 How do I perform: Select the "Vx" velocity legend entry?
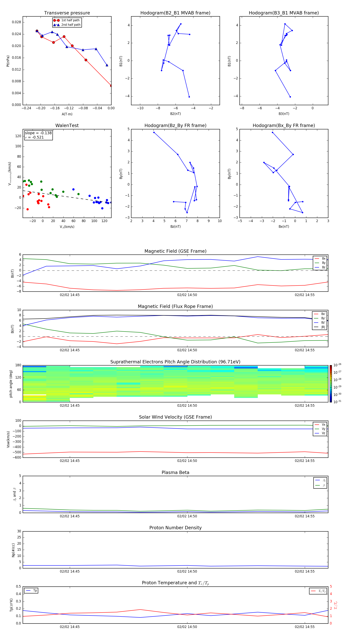pyautogui.click(x=320, y=424)
